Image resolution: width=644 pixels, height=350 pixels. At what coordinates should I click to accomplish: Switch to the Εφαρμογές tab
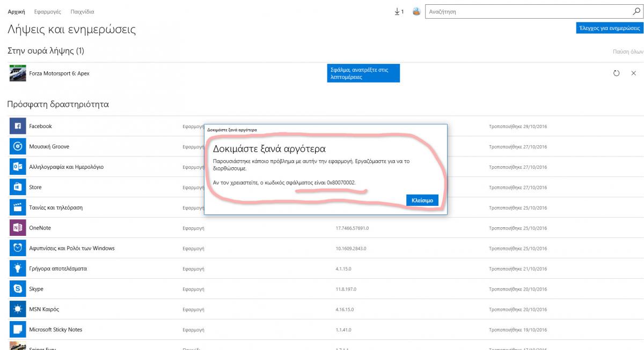click(48, 11)
